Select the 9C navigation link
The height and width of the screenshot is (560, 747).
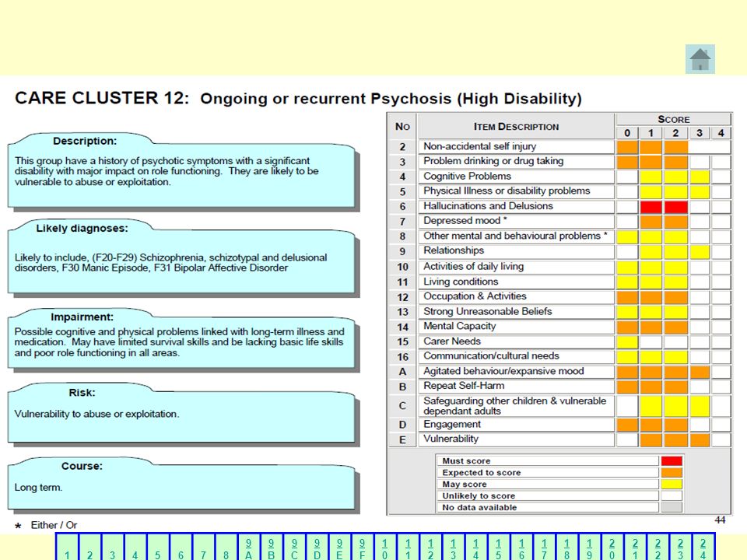point(294,548)
